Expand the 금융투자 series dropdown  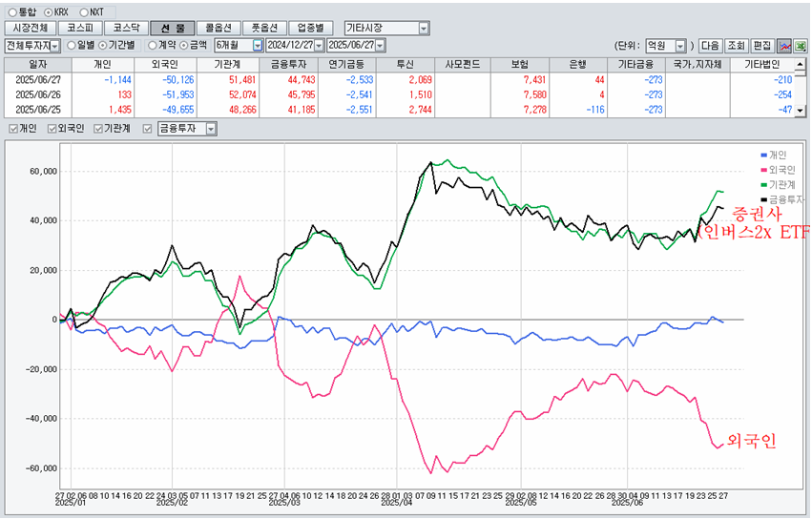point(211,129)
